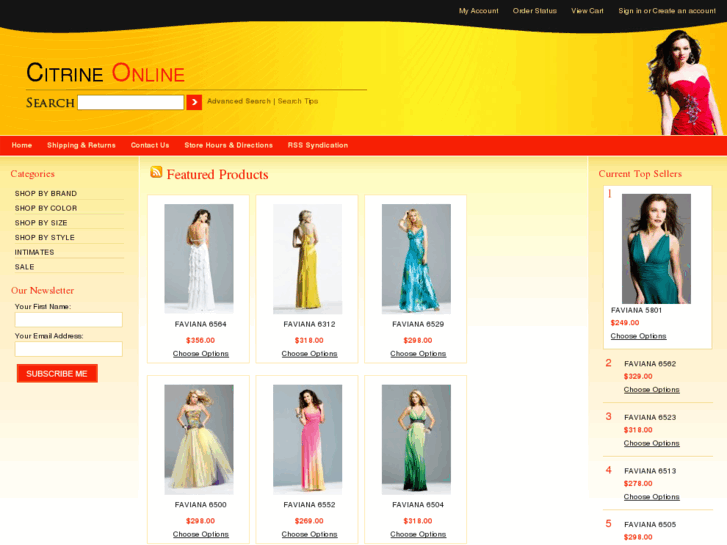
Task: Click top seller Faviana 6505 name
Action: (650, 525)
